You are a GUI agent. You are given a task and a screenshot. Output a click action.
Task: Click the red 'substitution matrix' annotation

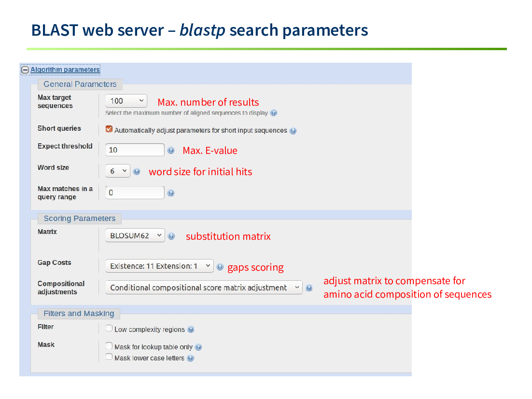click(228, 236)
